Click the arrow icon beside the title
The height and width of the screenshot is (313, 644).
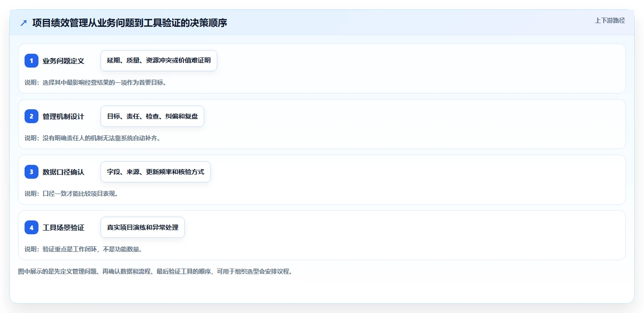(24, 23)
